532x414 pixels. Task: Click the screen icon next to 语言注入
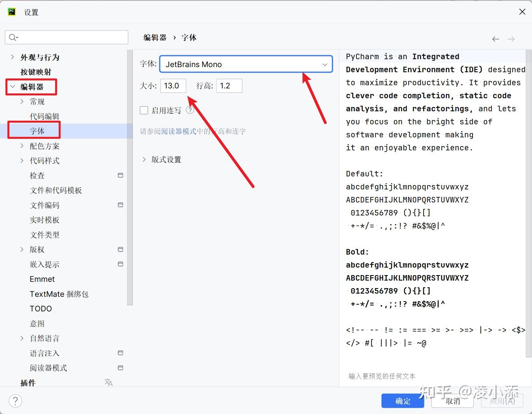pos(121,352)
